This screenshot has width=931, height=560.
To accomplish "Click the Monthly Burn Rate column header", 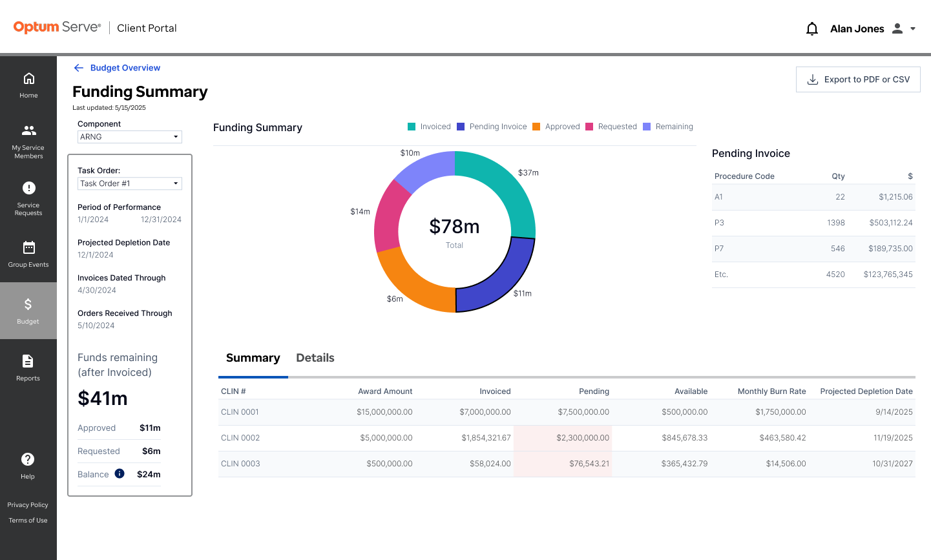I will (x=772, y=391).
